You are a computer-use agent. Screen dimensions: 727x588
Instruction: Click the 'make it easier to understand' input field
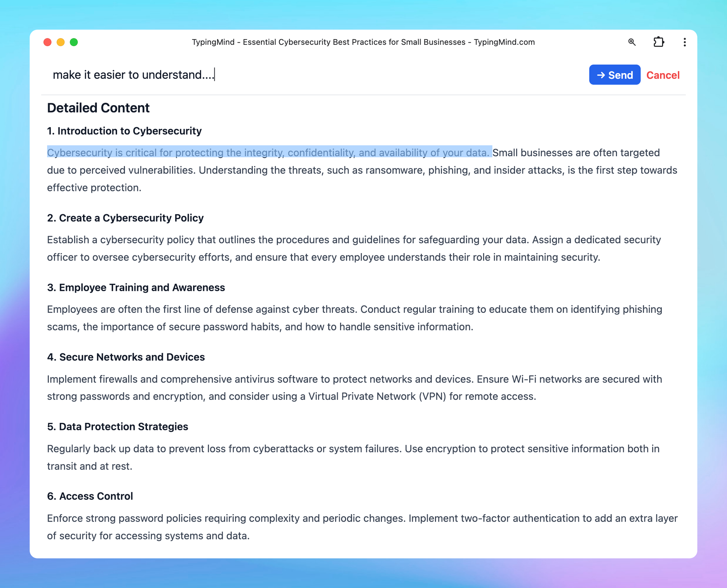(284, 75)
